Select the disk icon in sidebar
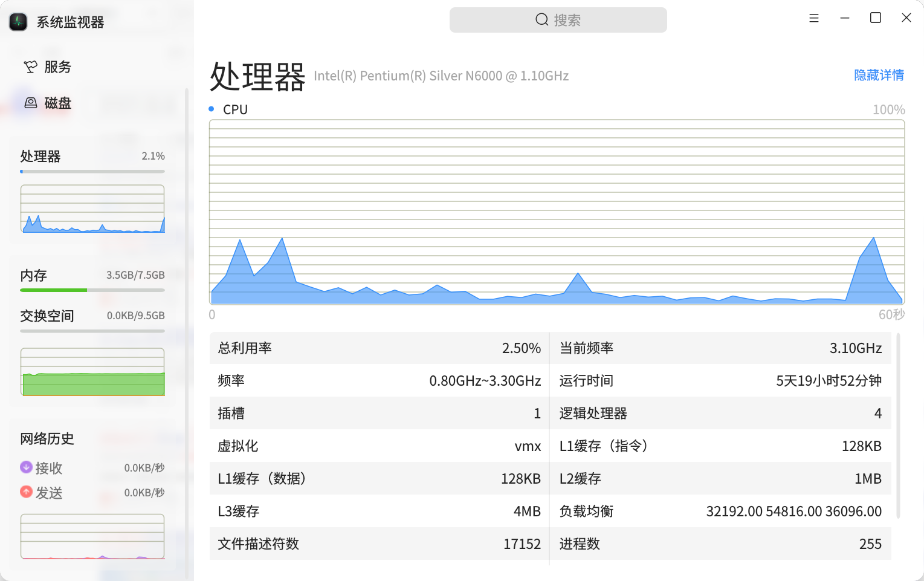 31,103
